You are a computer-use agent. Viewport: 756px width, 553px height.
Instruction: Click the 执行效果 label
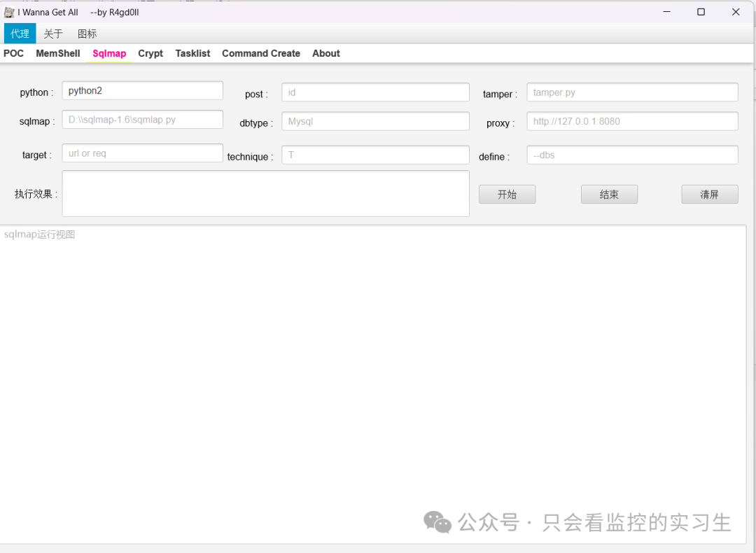click(x=36, y=195)
